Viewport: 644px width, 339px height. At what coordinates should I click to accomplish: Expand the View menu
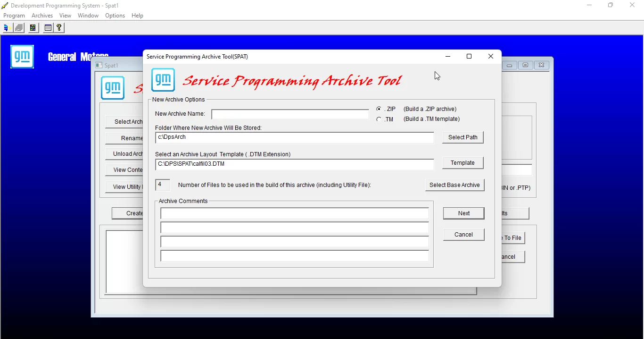(x=65, y=15)
